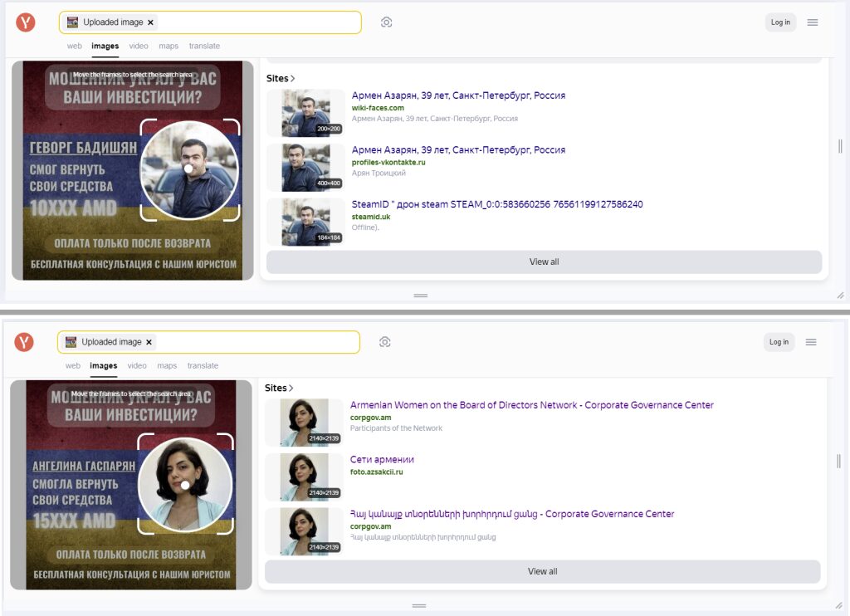Click View all below the steamid.uk result
This screenshot has width=850, height=616.
[544, 262]
